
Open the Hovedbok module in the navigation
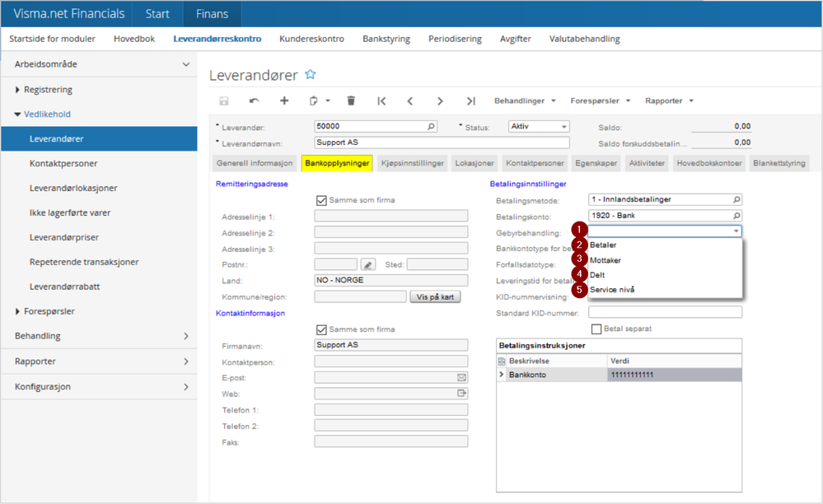click(x=133, y=39)
